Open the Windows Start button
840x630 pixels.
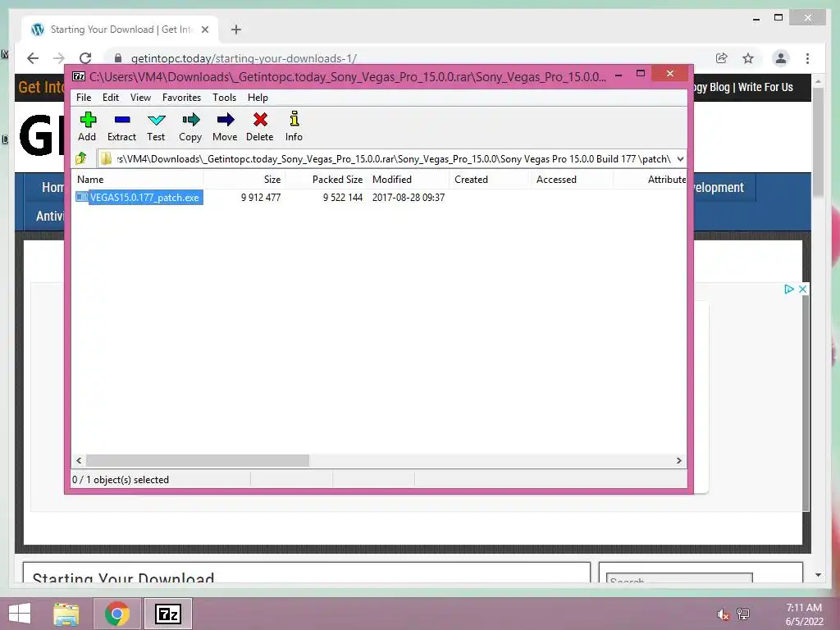point(20,614)
